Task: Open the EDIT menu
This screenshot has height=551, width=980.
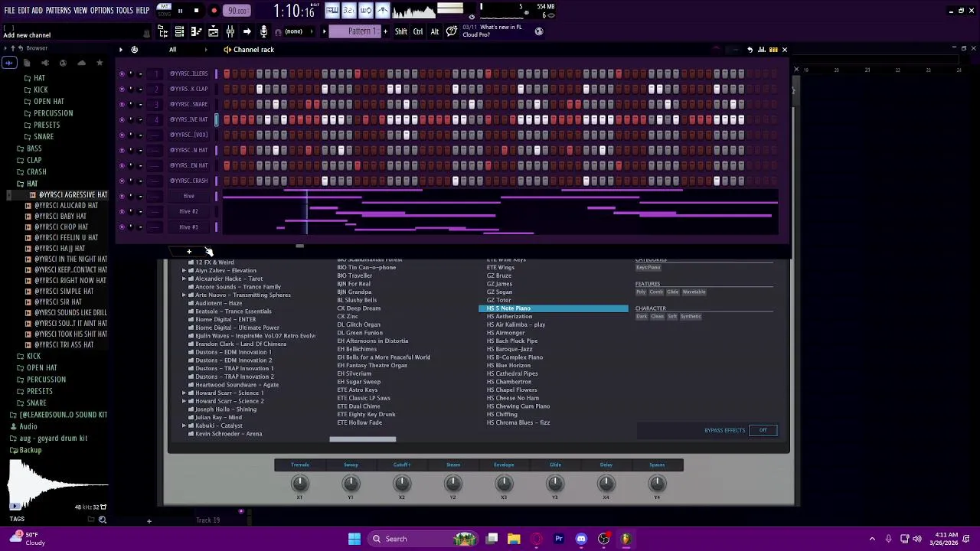Action: (x=24, y=11)
